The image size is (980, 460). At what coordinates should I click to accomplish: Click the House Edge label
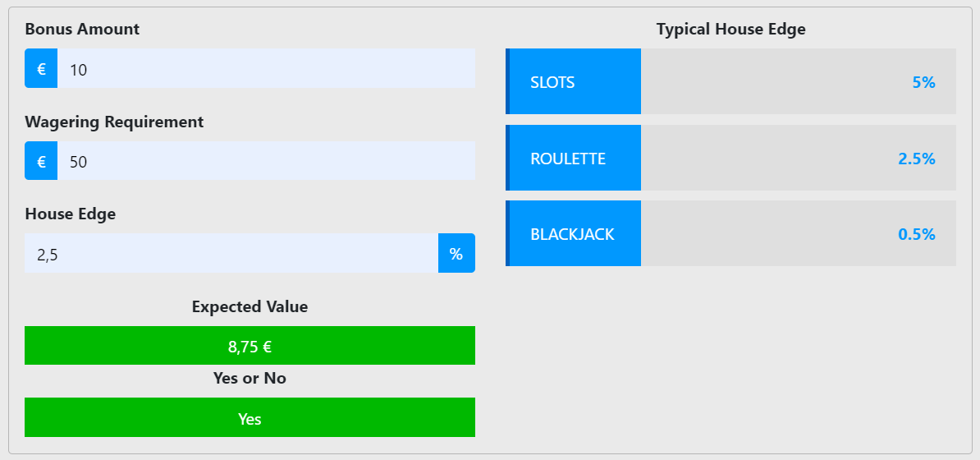(70, 214)
